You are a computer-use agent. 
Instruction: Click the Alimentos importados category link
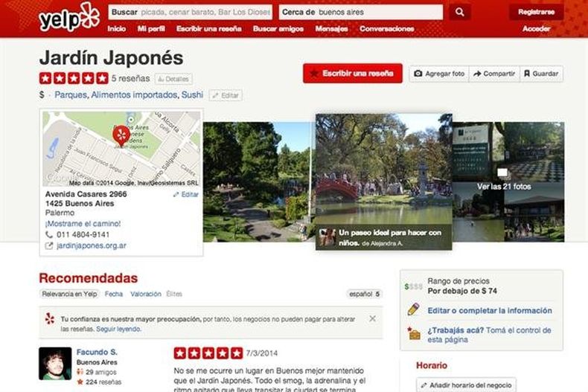tap(134, 94)
